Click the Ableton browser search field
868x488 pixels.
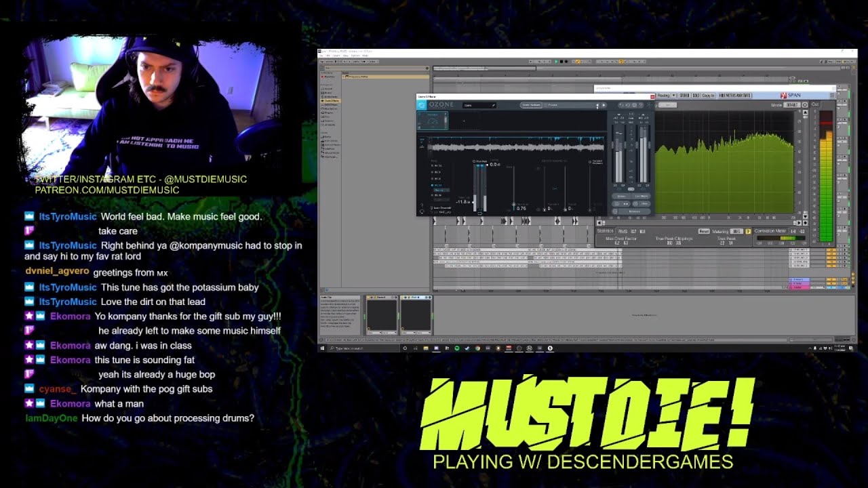376,68
